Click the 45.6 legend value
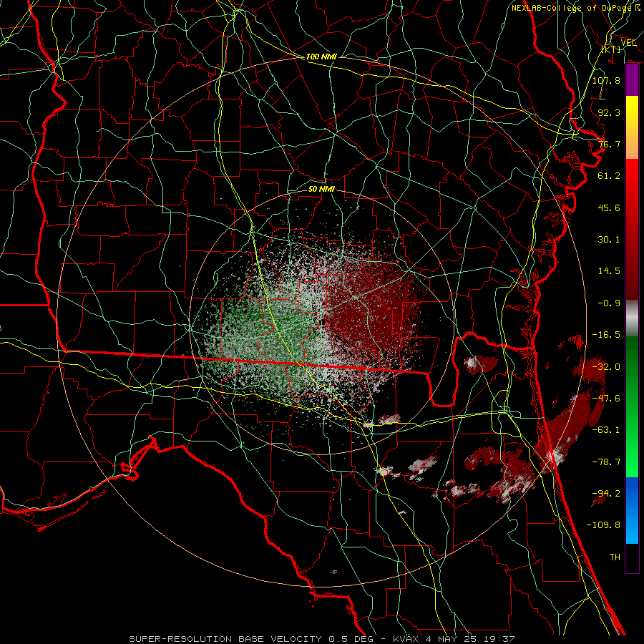The width and height of the screenshot is (644, 644). 609,208
